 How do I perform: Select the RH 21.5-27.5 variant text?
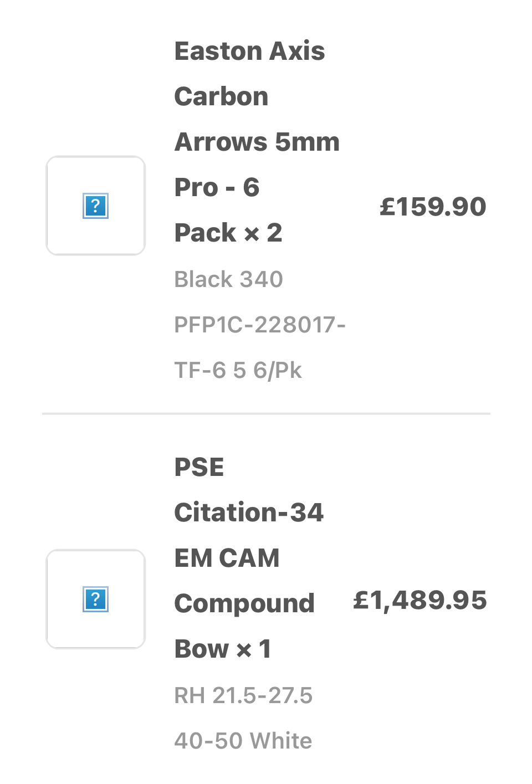pos(243,695)
